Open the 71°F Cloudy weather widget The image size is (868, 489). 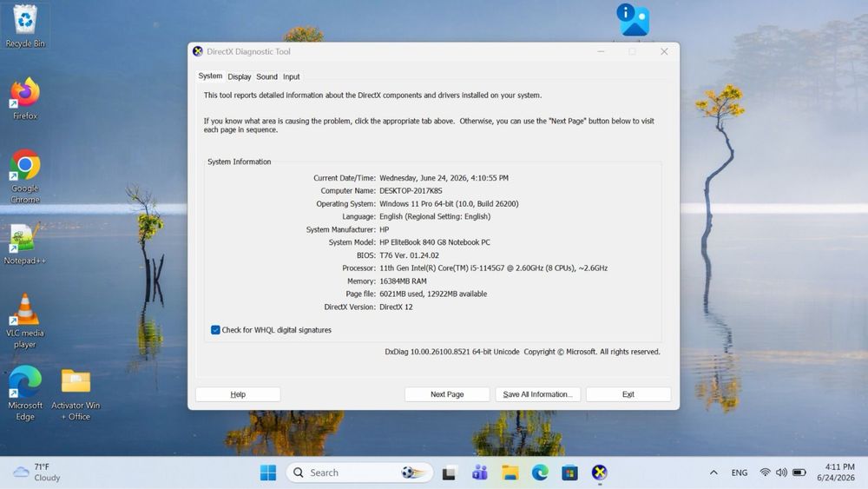[x=36, y=472]
